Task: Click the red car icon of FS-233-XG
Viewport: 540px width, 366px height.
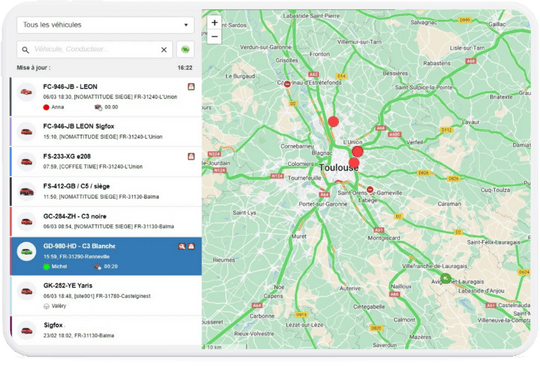Action: pyautogui.click(x=27, y=161)
